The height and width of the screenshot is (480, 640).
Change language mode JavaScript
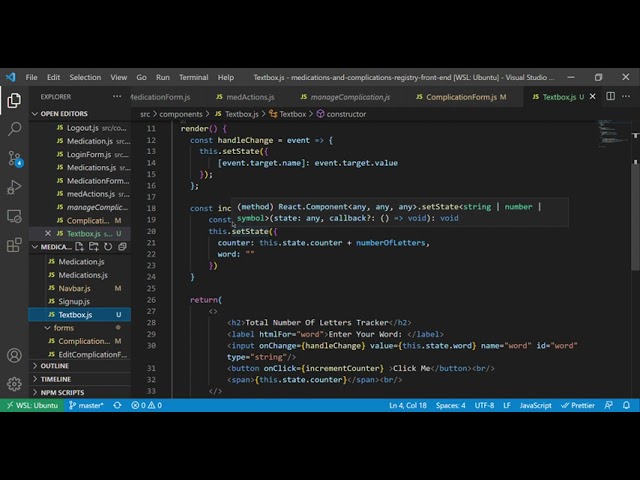pyautogui.click(x=536, y=405)
